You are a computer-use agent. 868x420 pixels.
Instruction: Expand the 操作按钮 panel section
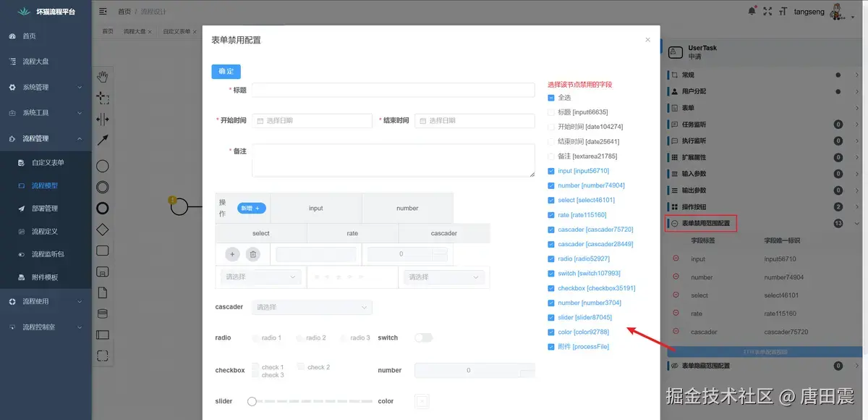(x=764, y=207)
